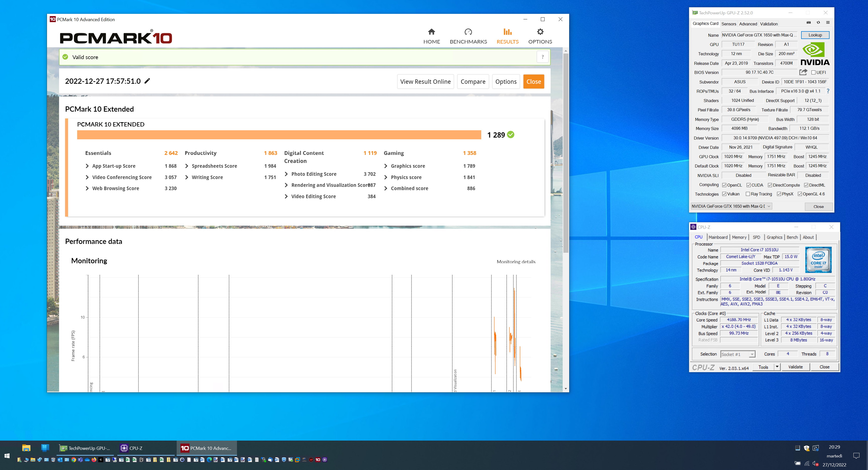Toggle the PhysX checkbox in GPU-Z
The width and height of the screenshot is (868, 470).
[779, 194]
